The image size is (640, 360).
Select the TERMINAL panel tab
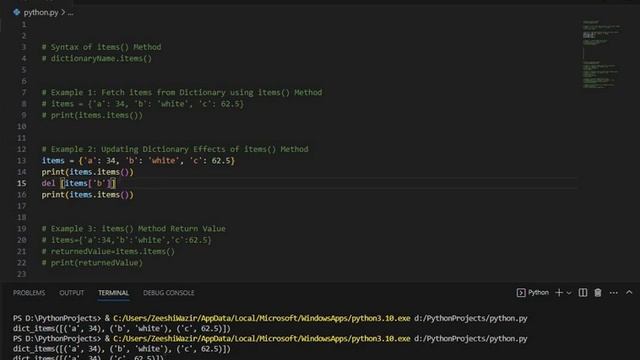click(113, 293)
